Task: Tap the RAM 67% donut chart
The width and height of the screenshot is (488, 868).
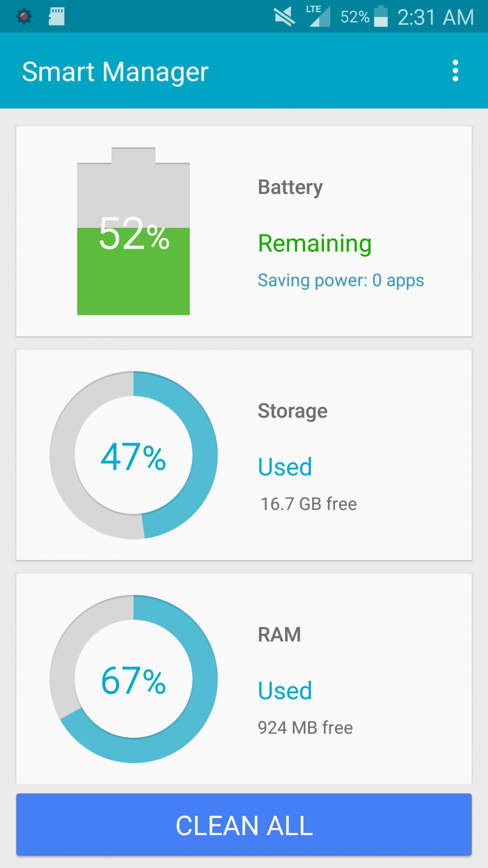Action: click(134, 679)
